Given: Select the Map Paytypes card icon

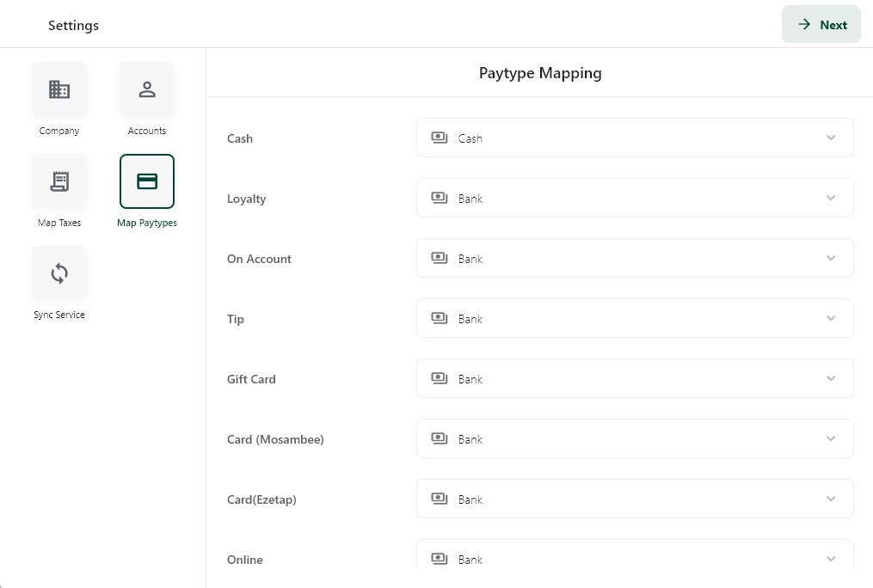Looking at the screenshot, I should click(147, 181).
